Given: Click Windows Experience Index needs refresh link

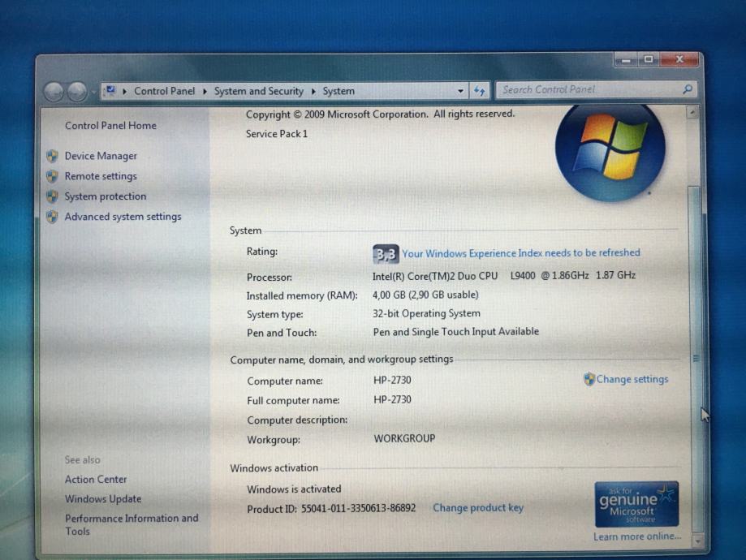Looking at the screenshot, I should click(x=521, y=253).
